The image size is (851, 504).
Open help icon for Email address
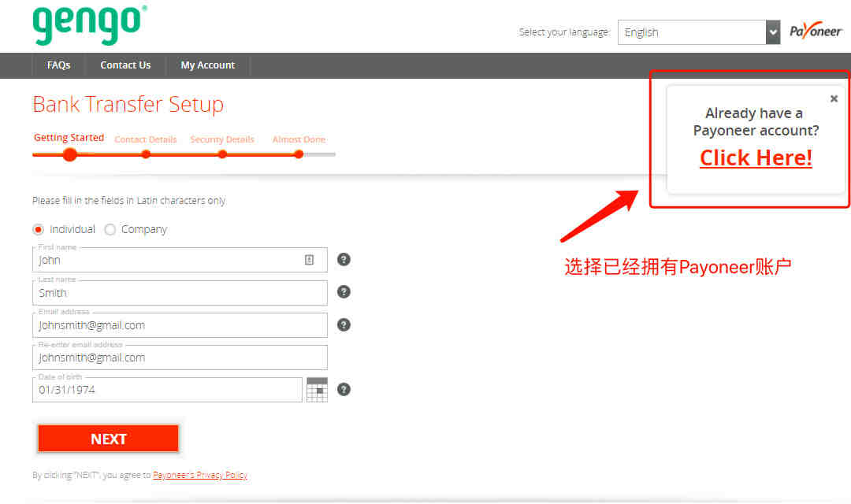coord(344,325)
